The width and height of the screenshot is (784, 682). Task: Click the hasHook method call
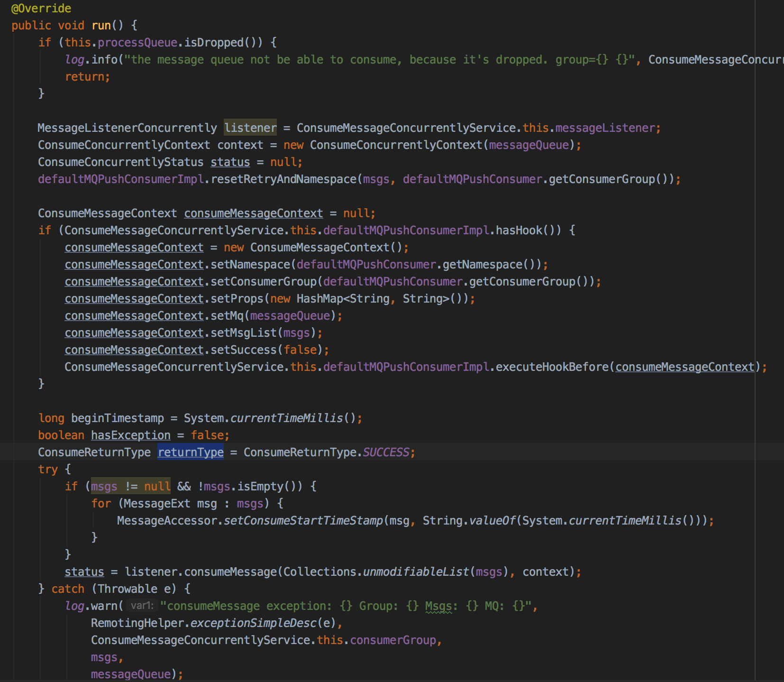pyautogui.click(x=519, y=230)
